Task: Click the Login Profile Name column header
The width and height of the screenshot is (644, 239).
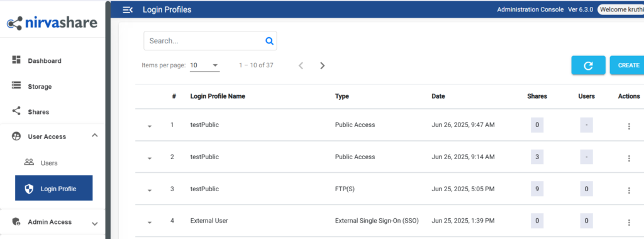Action: click(218, 96)
